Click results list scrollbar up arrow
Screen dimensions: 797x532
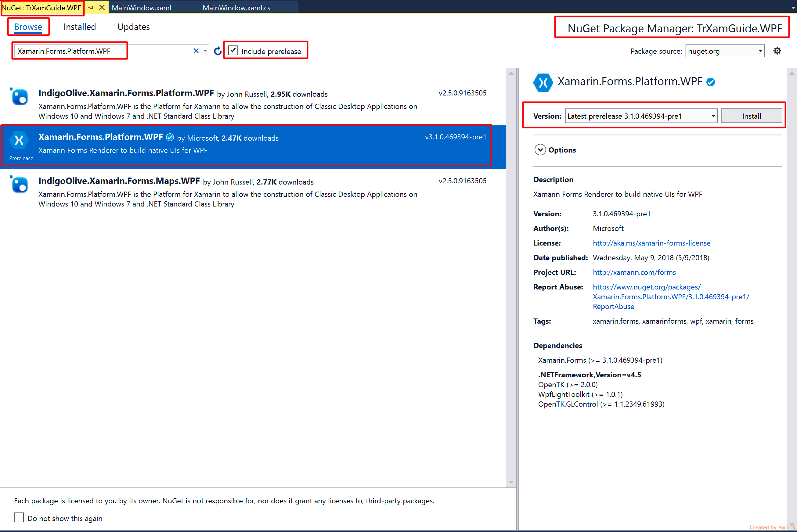click(511, 73)
